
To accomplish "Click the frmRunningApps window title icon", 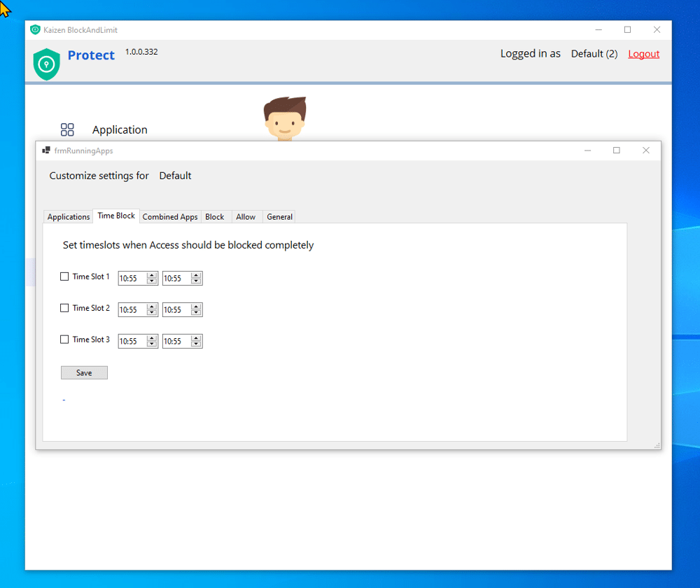I will [x=46, y=150].
